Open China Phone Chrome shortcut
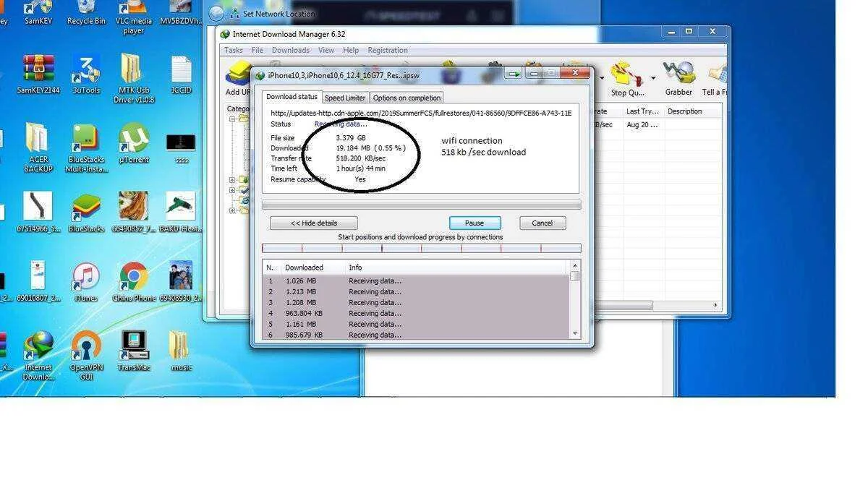This screenshot has width=868, height=488. click(x=134, y=282)
